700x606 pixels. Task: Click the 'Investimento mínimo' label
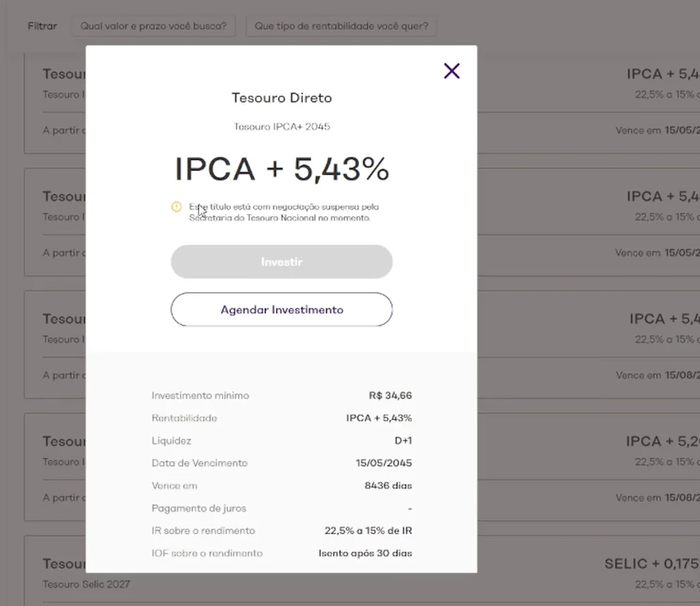point(201,396)
